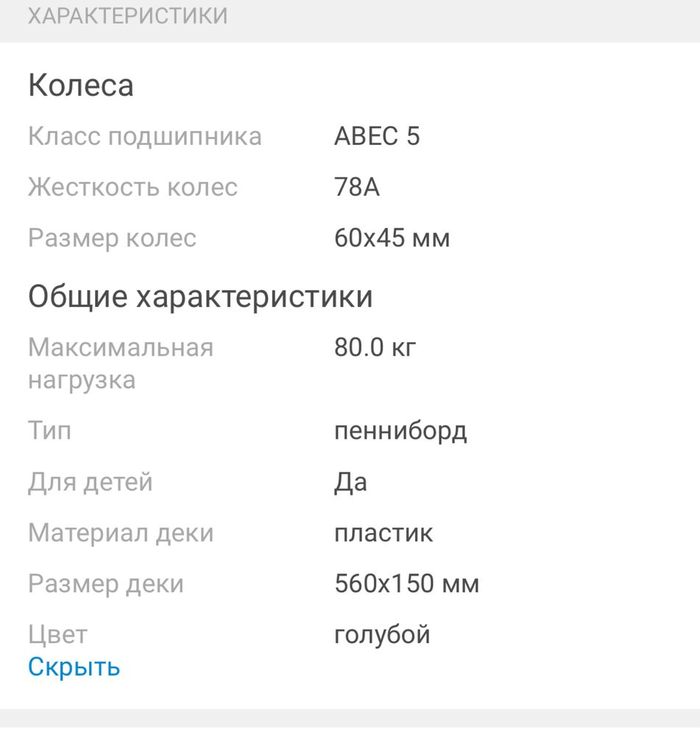This screenshot has width=700, height=736.
Task: Tap the пенниборд type value
Action: pos(400,431)
